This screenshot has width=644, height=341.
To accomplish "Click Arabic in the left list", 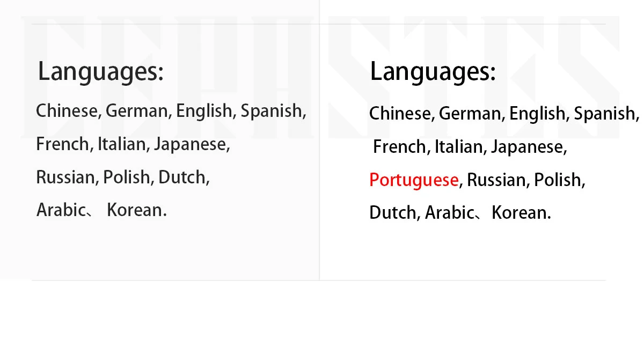I will pyautogui.click(x=61, y=210).
